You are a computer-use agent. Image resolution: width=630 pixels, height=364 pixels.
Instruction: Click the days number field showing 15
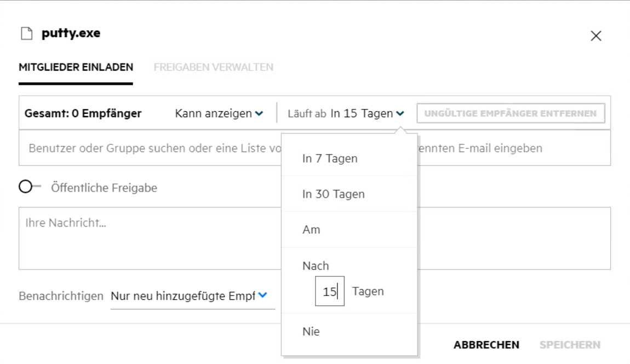point(329,292)
